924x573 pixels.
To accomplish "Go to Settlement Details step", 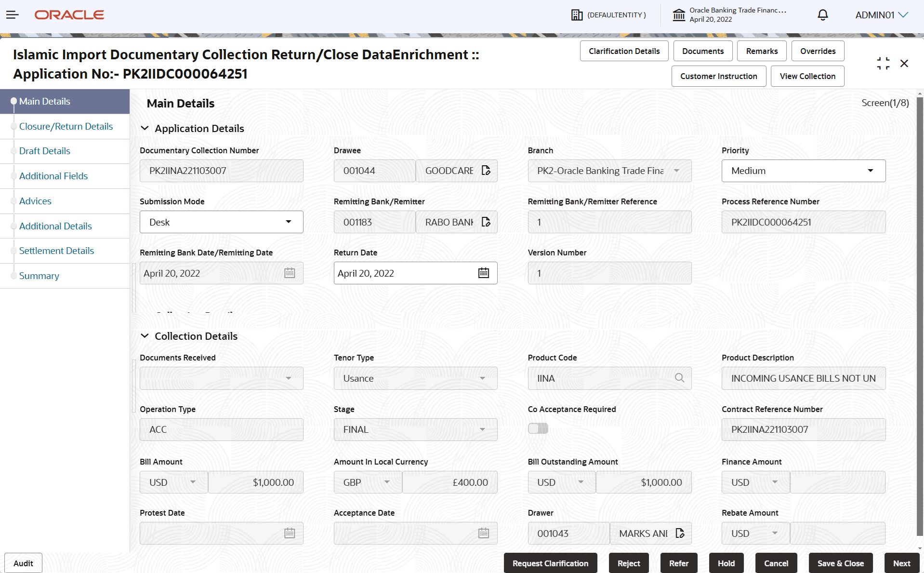I will pyautogui.click(x=56, y=251).
